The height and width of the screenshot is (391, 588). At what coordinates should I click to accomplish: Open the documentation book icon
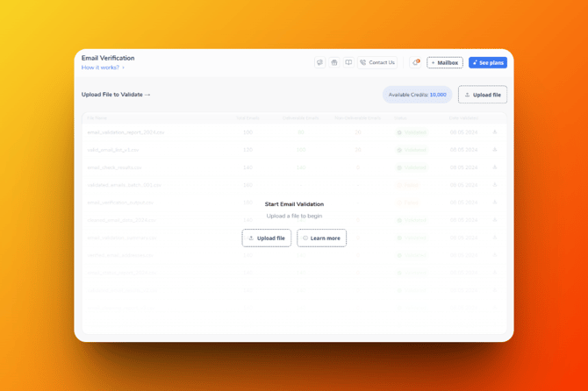[348, 63]
